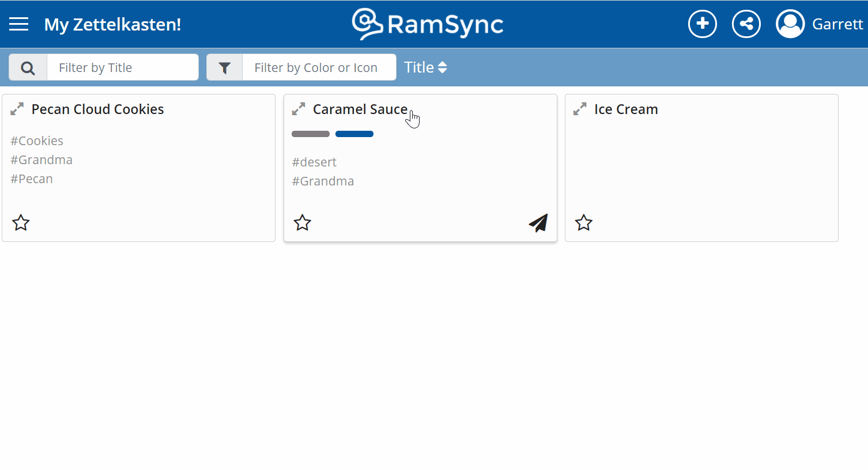Click the Garrett username
This screenshot has width=868, height=470.
837,24
